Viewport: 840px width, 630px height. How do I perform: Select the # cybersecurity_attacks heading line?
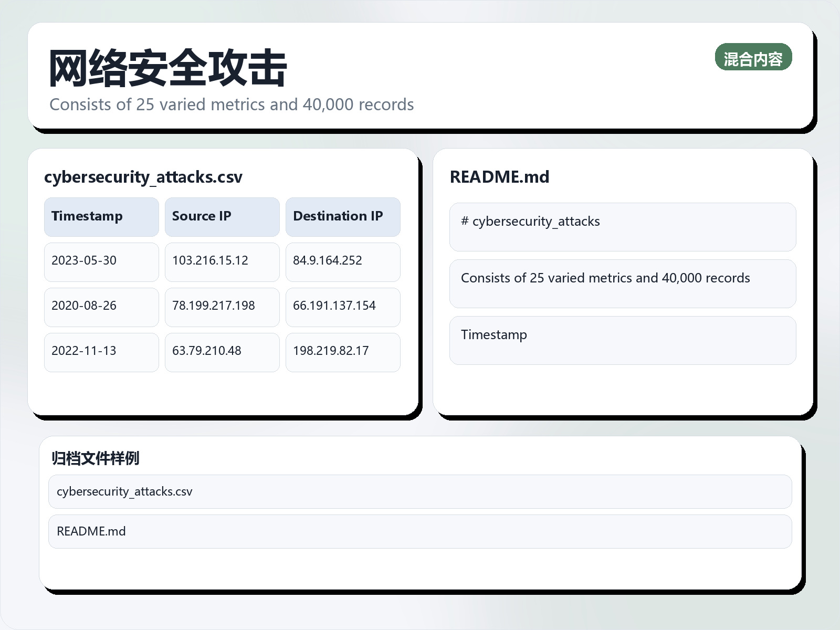point(622,227)
